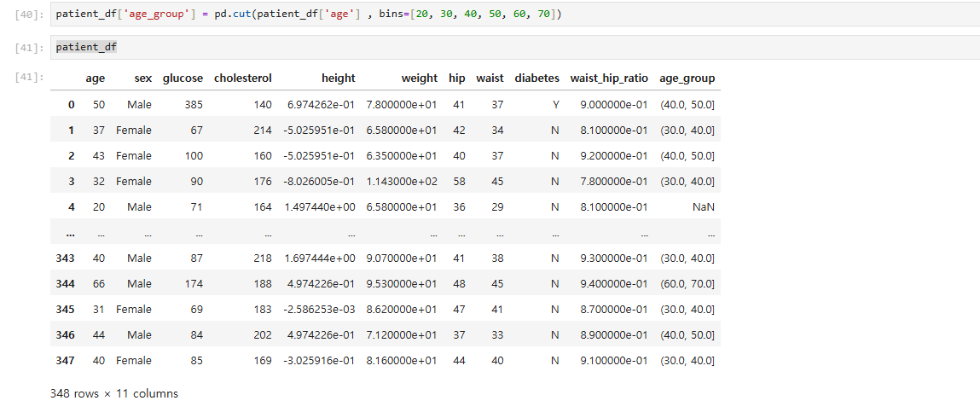The image size is (980, 418).
Task: Click the glucose column header
Action: pyautogui.click(x=183, y=78)
